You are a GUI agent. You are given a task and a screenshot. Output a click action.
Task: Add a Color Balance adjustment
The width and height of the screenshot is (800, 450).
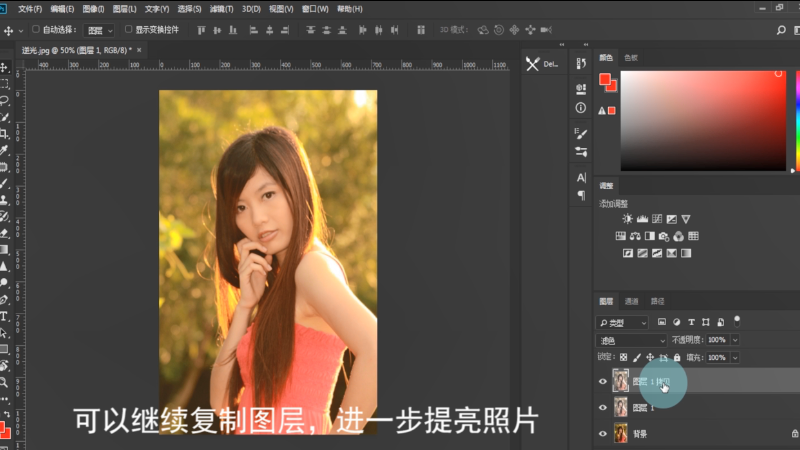[635, 236]
